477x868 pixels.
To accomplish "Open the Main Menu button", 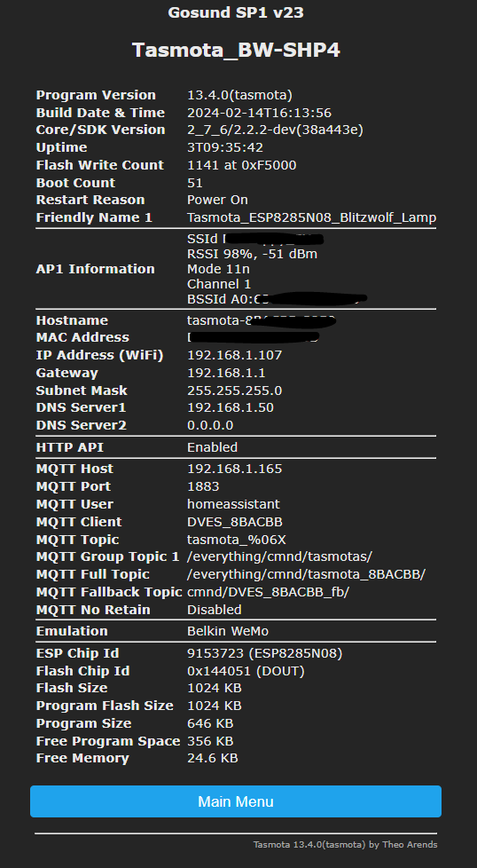I will click(x=236, y=801).
